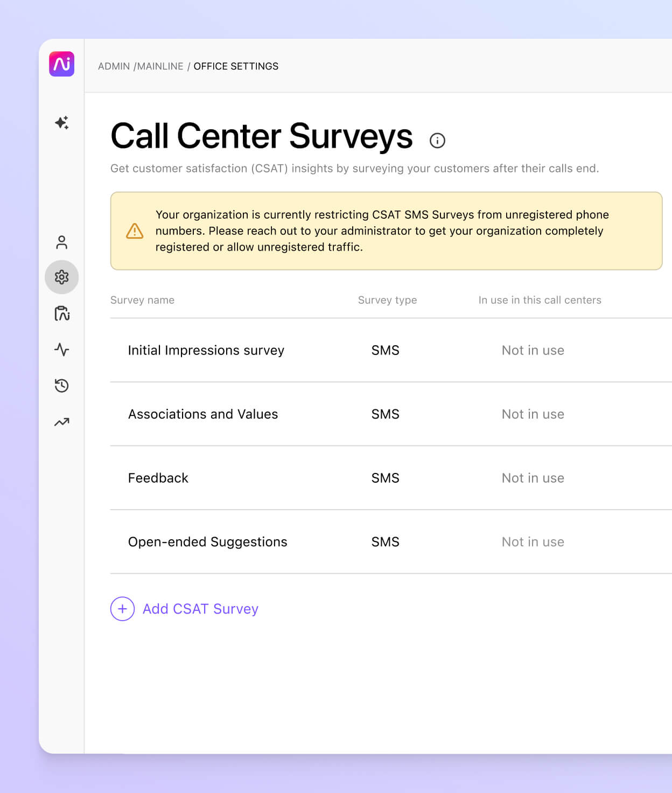Open the Settings gear icon
This screenshot has width=672, height=793.
[62, 277]
